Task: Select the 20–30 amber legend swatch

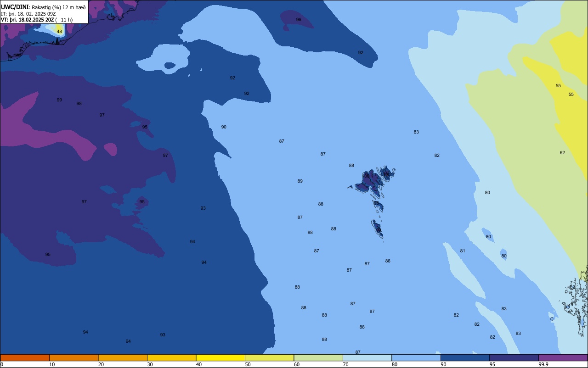Action: click(x=123, y=357)
